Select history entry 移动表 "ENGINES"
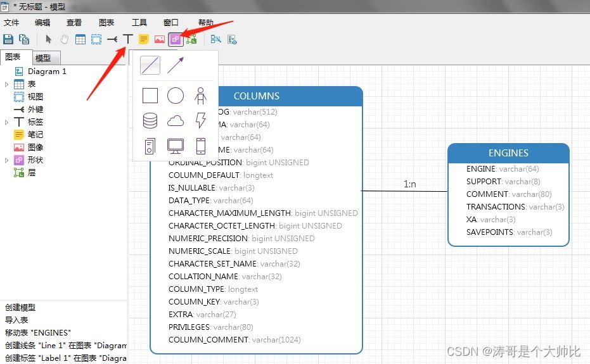The height and width of the screenshot is (364, 590). [x=38, y=333]
